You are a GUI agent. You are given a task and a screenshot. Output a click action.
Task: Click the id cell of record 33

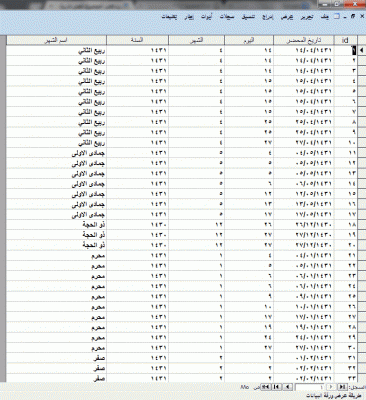point(346,378)
